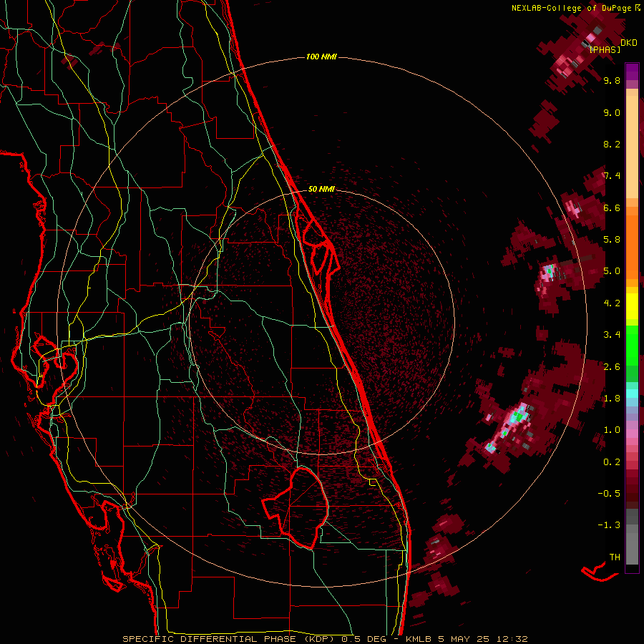The width and height of the screenshot is (644, 644).
Task: Click the 7.4 value on color scale
Action: pos(612,176)
